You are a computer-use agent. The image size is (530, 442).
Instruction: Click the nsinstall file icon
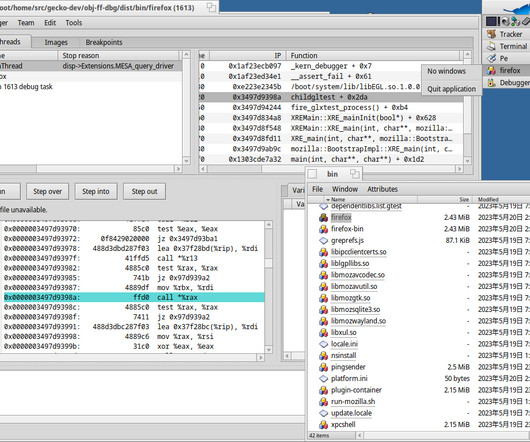(323, 355)
